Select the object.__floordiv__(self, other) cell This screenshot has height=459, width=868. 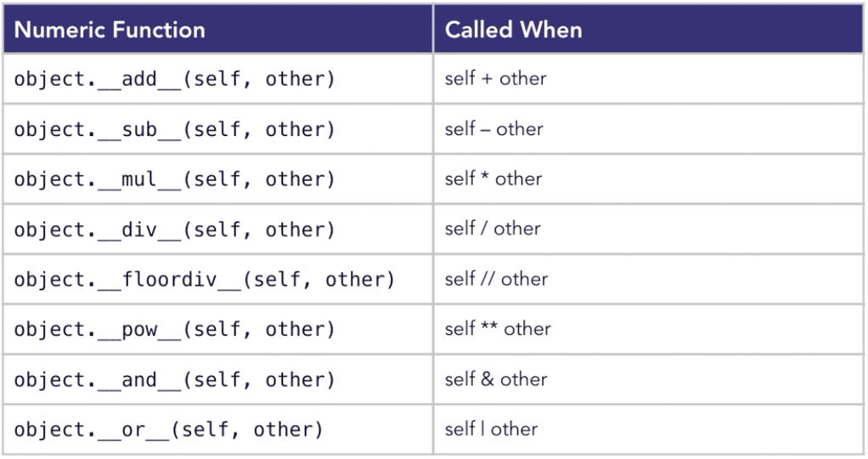(205, 280)
